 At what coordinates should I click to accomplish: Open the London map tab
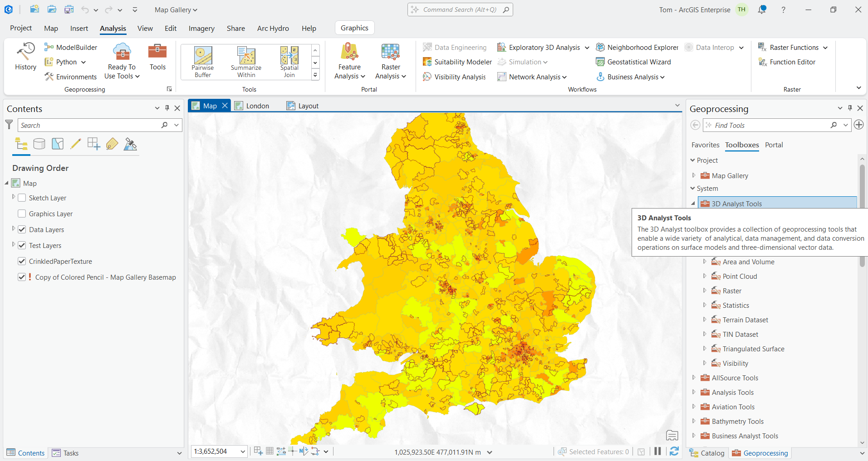257,105
